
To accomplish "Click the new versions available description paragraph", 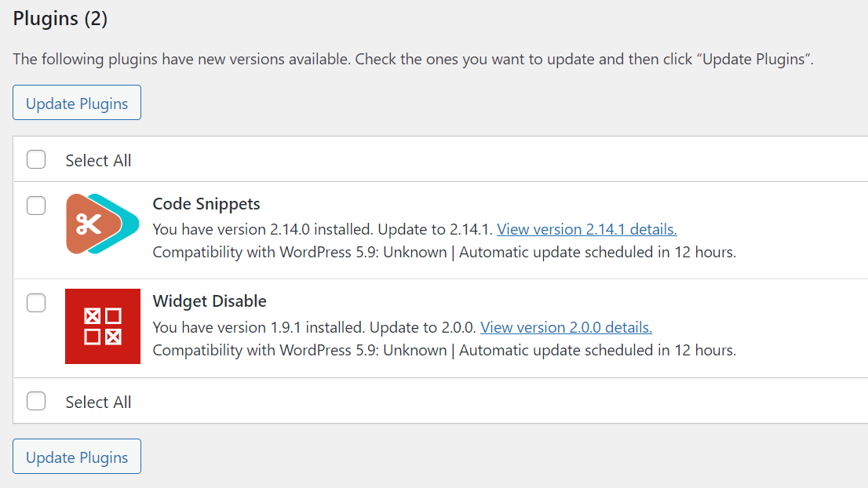I will tap(413, 59).
